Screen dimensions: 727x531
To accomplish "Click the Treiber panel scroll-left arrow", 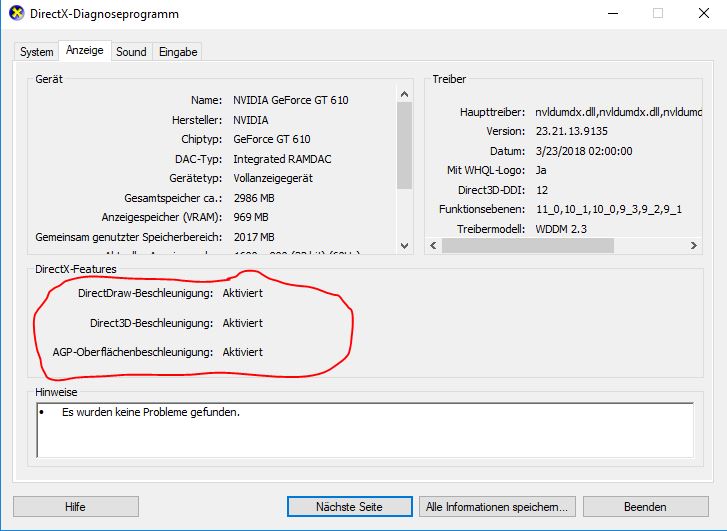I will click(x=433, y=245).
